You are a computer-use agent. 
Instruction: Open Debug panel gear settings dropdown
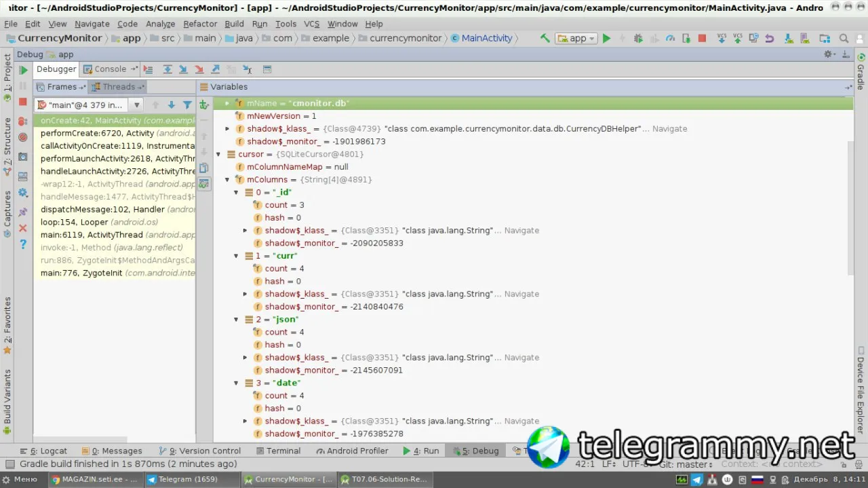pyautogui.click(x=829, y=54)
